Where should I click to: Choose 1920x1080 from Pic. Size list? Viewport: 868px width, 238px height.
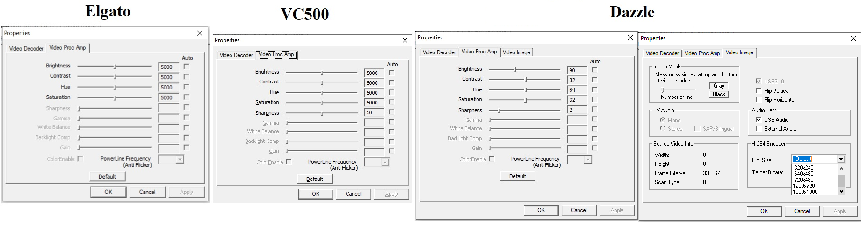pyautogui.click(x=814, y=192)
